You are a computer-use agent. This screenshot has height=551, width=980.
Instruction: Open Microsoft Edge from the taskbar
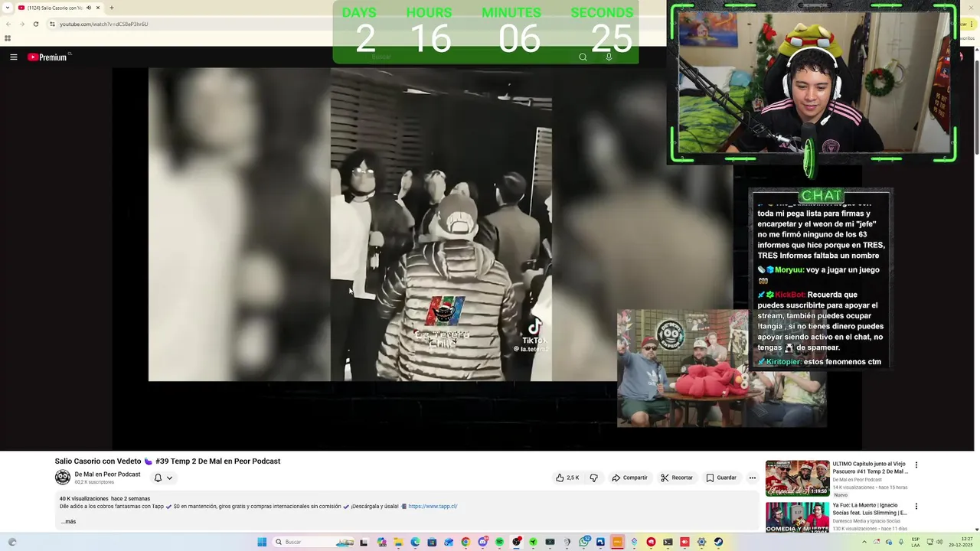[x=415, y=542]
